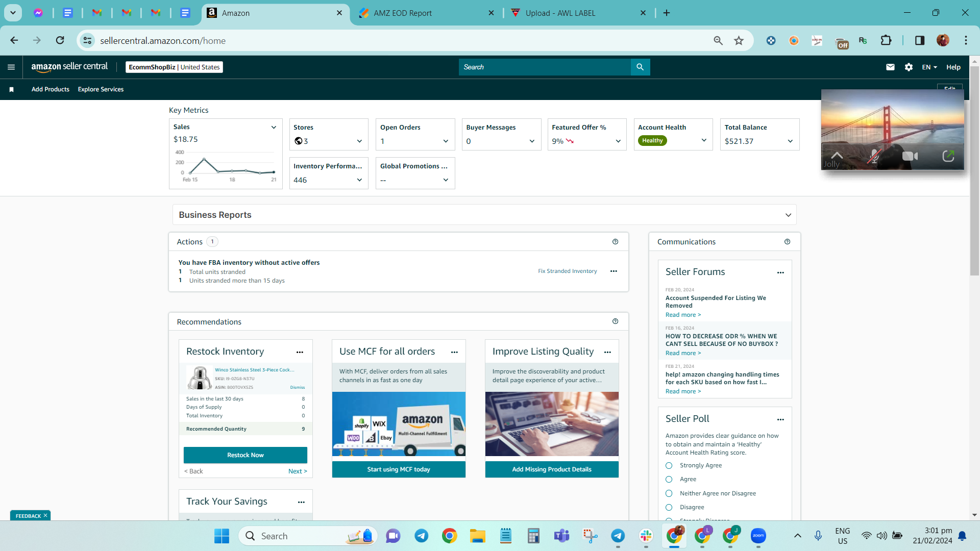
Task: Switch to the AMZ EOD Report tab
Action: pos(426,13)
